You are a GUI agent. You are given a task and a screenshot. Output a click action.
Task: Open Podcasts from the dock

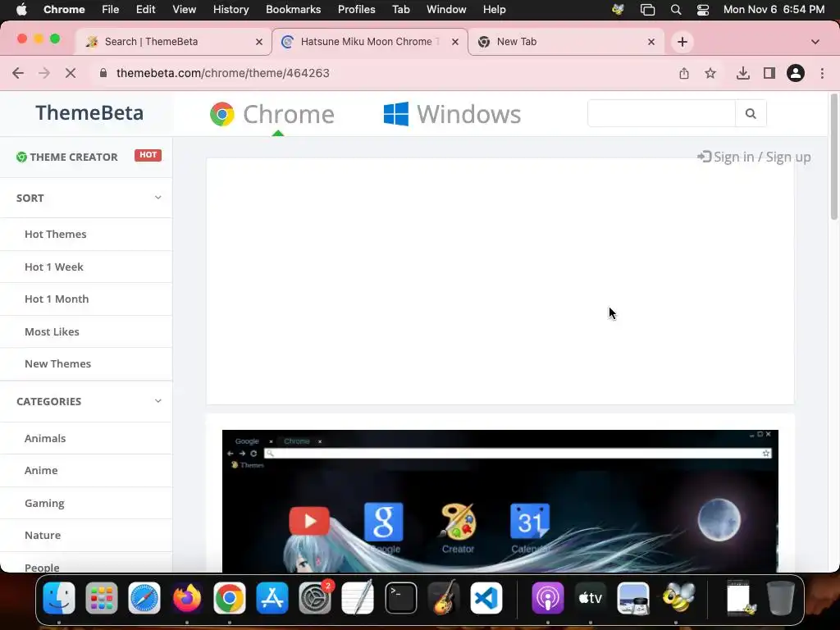click(547, 598)
